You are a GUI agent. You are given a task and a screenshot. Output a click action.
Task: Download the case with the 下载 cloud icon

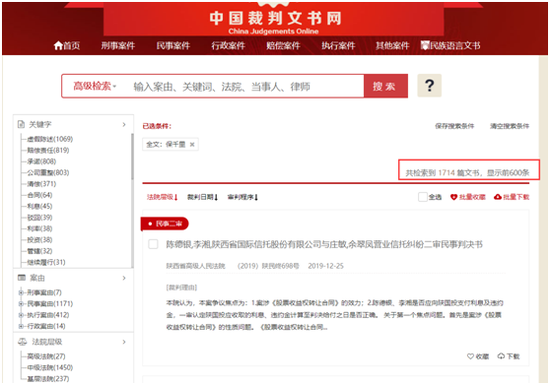pos(501,356)
